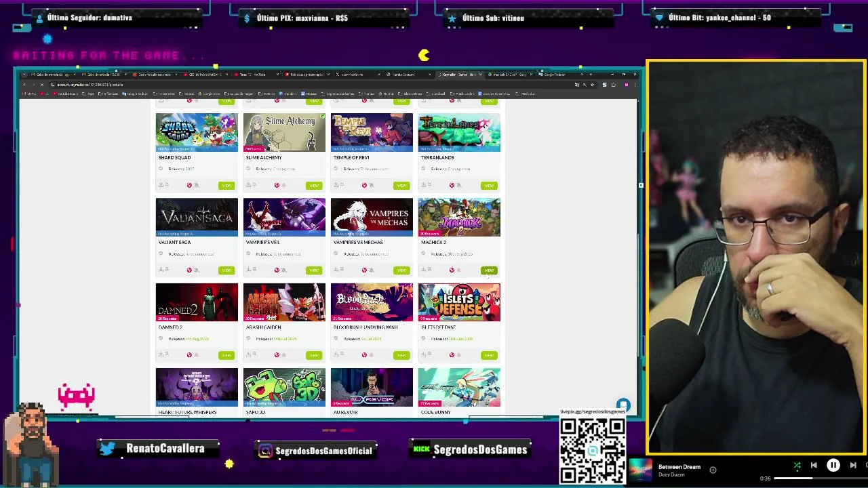Click the ARASHI GAIDEN title text

coord(263,327)
